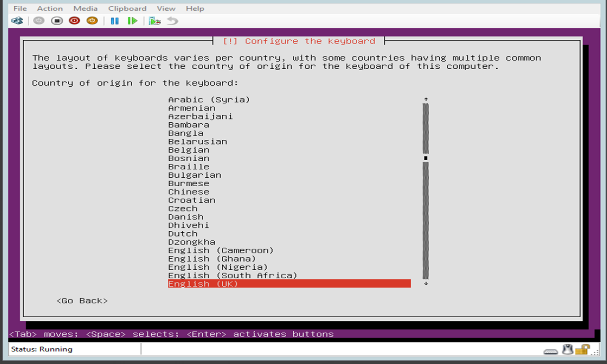The height and width of the screenshot is (364, 607).
Task: Pick Chinese keyboard layout
Action: click(290, 192)
